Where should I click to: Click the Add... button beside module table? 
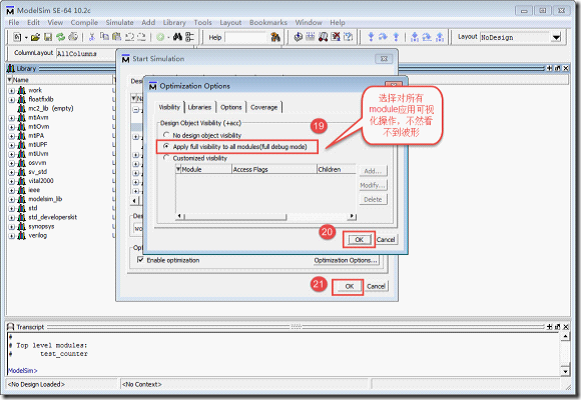[x=373, y=171]
